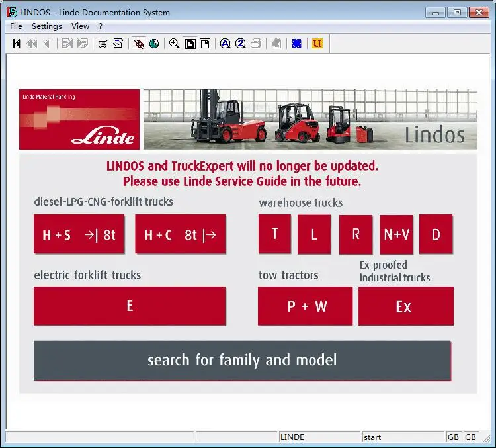Select H+C over 8t trucks
496x448 pixels.
point(181,234)
